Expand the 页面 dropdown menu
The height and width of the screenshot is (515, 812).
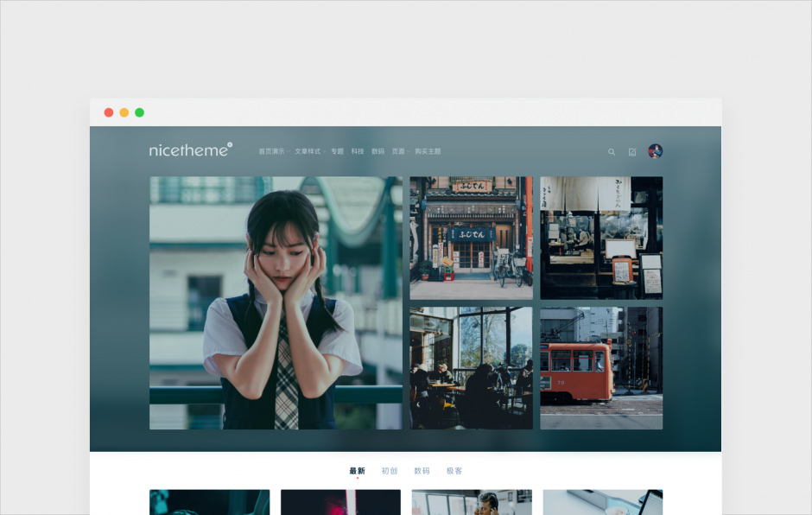(400, 151)
